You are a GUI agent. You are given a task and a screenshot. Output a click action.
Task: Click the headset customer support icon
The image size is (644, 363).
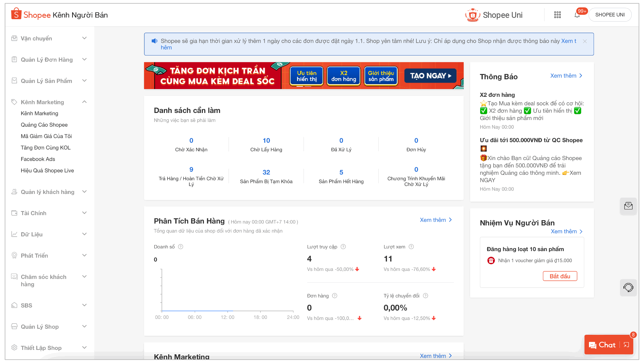pos(628,288)
